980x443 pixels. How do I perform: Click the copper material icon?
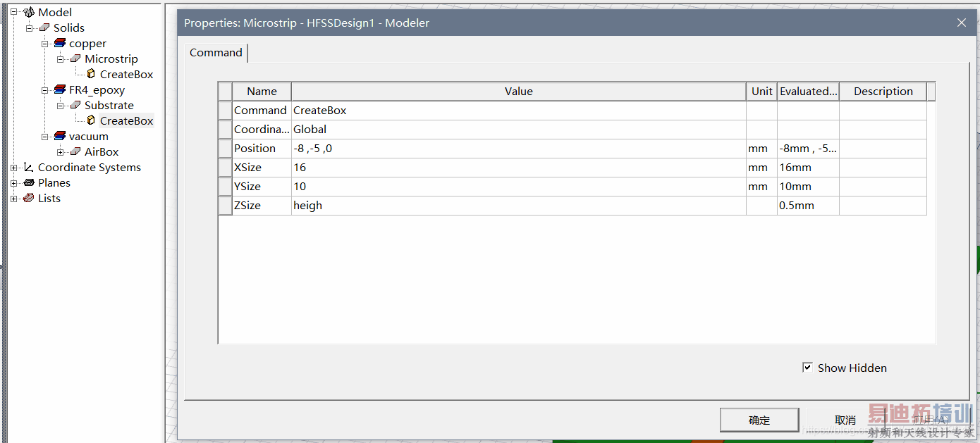tap(60, 43)
